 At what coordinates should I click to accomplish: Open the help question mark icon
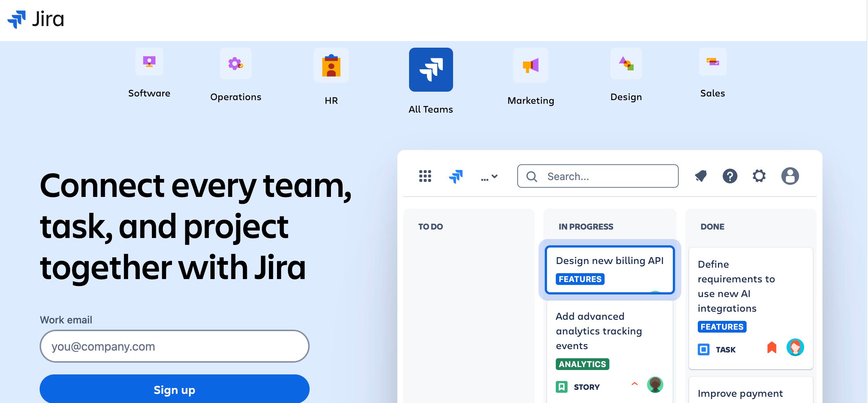(730, 176)
